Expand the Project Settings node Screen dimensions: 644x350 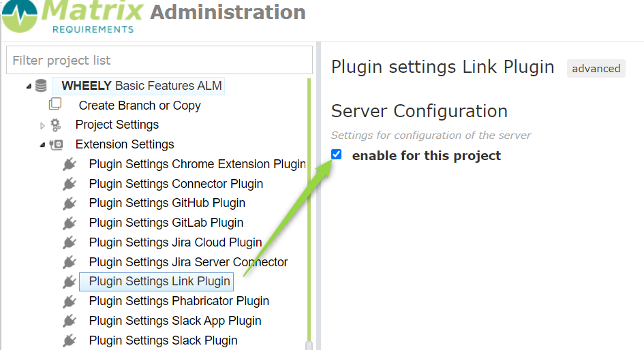(x=42, y=125)
